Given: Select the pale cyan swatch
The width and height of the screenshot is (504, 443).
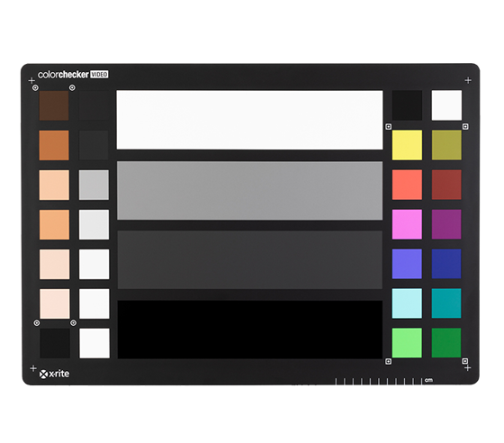Looking at the screenshot, I should tap(407, 303).
